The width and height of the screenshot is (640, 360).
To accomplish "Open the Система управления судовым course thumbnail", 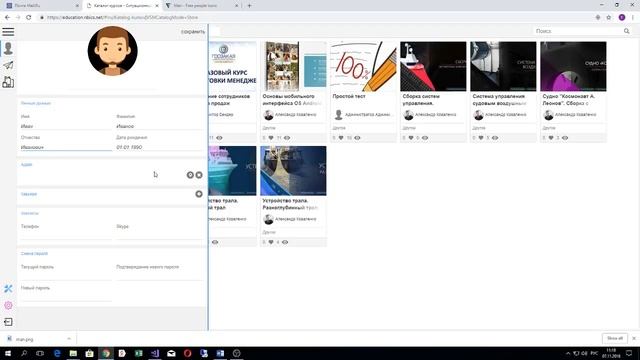I will [503, 66].
